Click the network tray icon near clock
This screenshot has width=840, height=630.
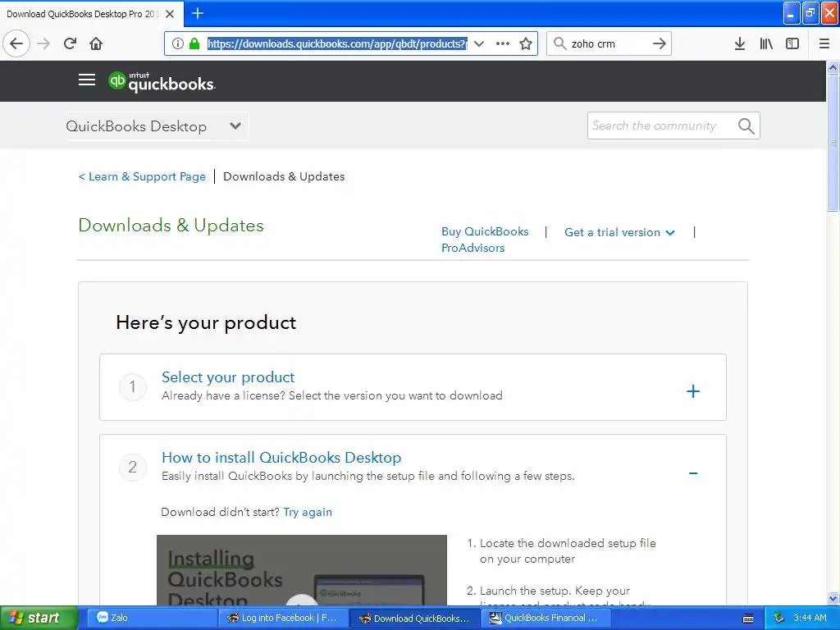pyautogui.click(x=779, y=618)
